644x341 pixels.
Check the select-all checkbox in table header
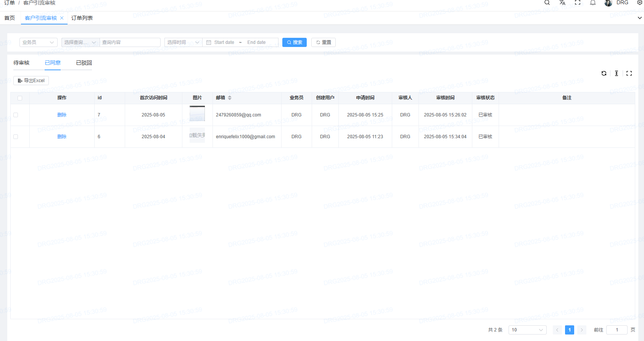click(20, 98)
